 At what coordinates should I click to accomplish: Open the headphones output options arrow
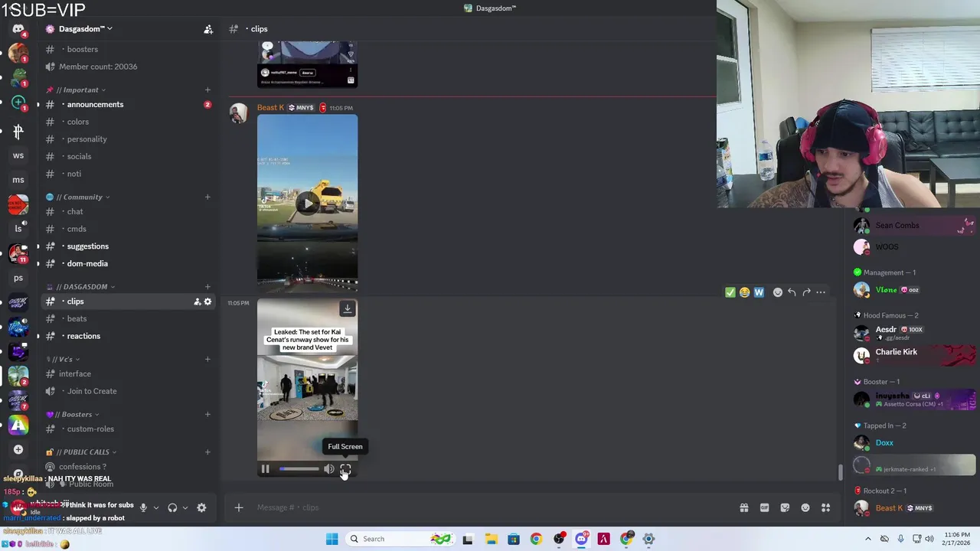click(x=185, y=507)
